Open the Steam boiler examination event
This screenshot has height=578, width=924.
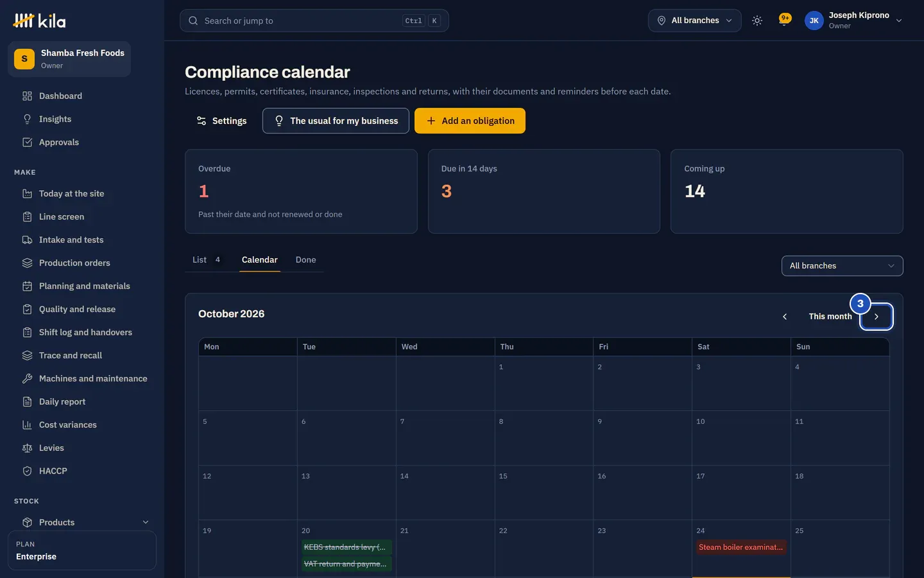point(741,547)
